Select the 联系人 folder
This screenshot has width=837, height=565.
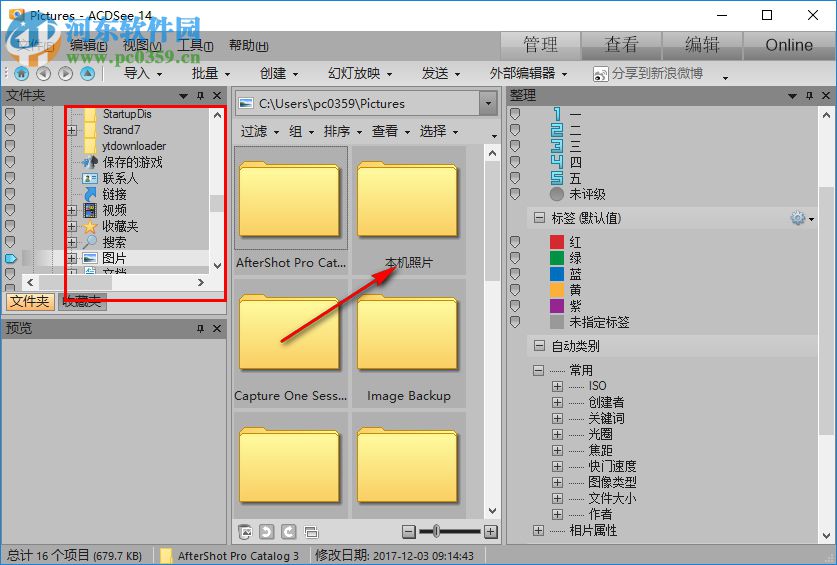pyautogui.click(x=120, y=178)
